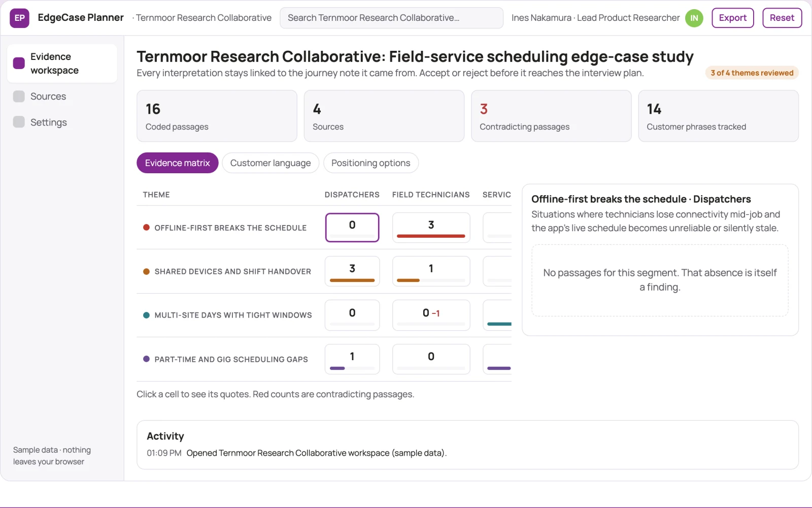This screenshot has height=508, width=812.
Task: Click the EP app logo icon
Action: click(19, 18)
